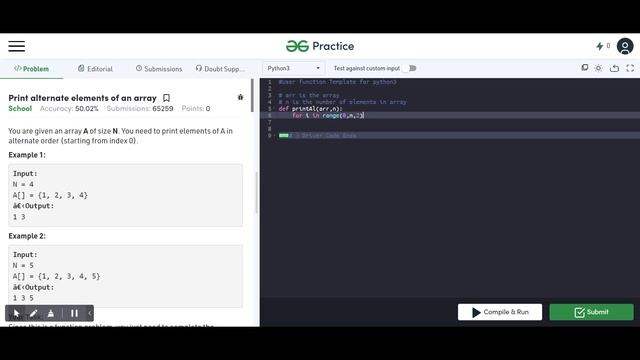Click the Points: 0 text
Image resolution: width=640 pixels, height=360 pixels.
196,109
